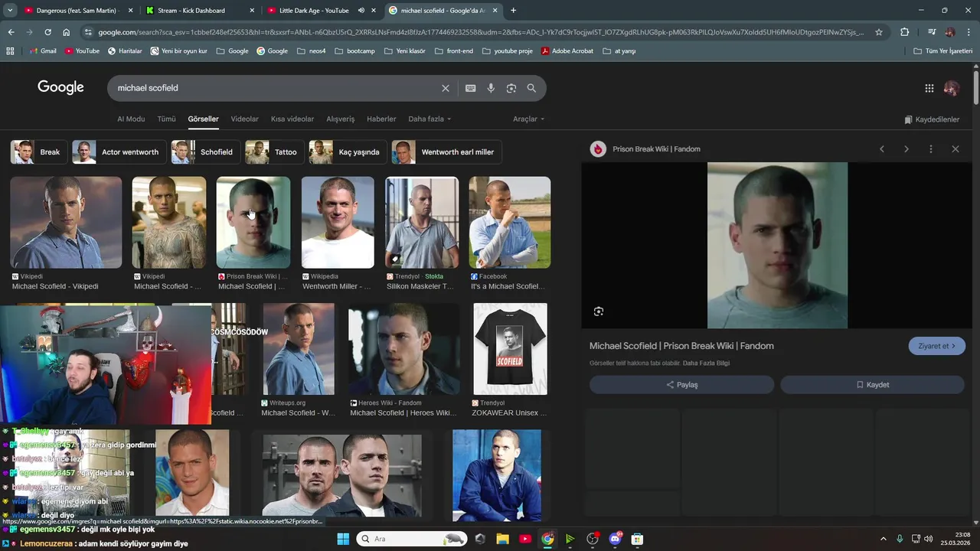Clear the search box with X icon
Screen dimensions: 980x551
(x=445, y=88)
